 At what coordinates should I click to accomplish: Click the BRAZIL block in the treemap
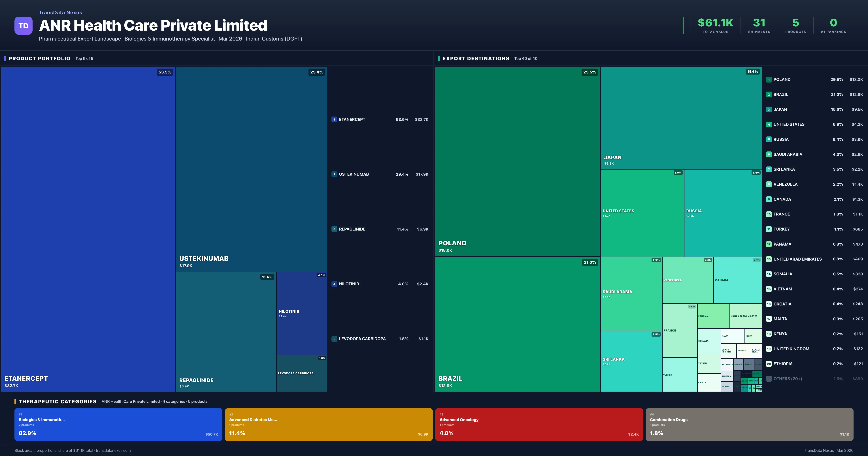click(517, 324)
